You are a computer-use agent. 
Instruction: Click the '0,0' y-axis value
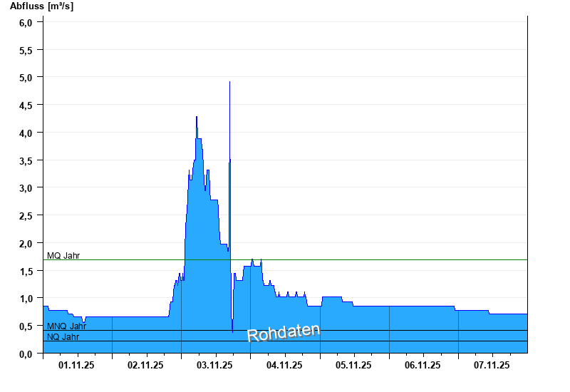click(26, 354)
